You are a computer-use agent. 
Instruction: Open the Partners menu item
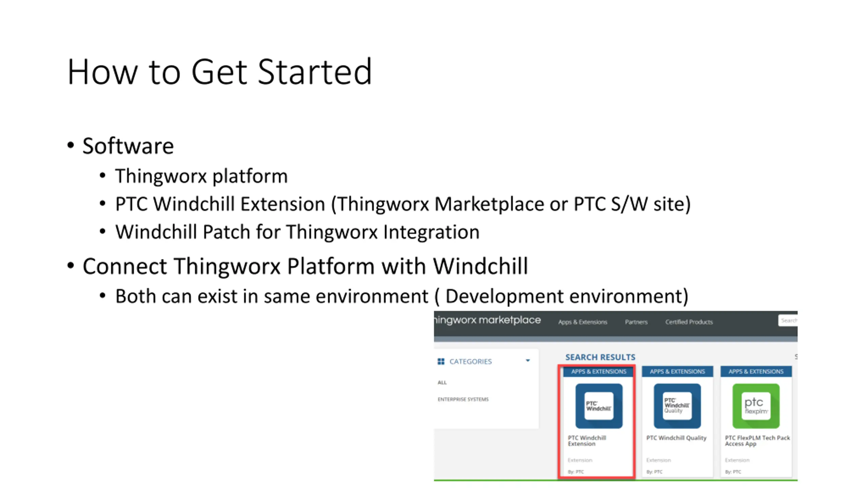tap(636, 322)
